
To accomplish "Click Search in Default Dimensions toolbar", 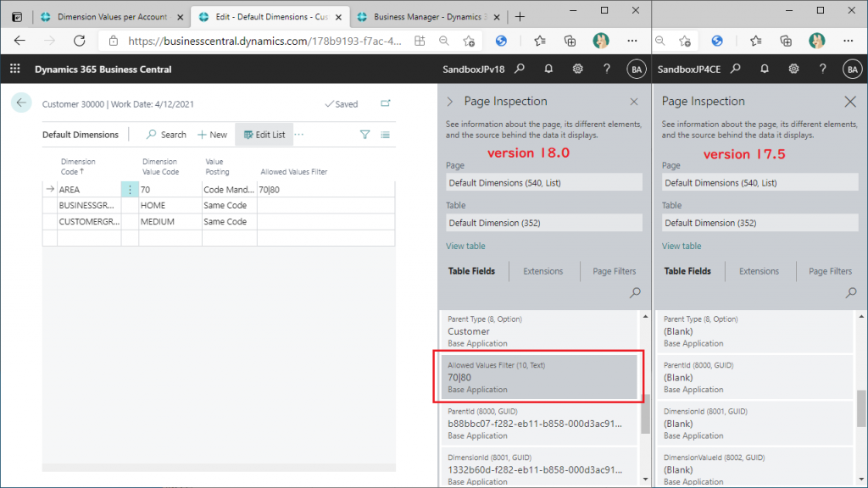I will 166,135.
